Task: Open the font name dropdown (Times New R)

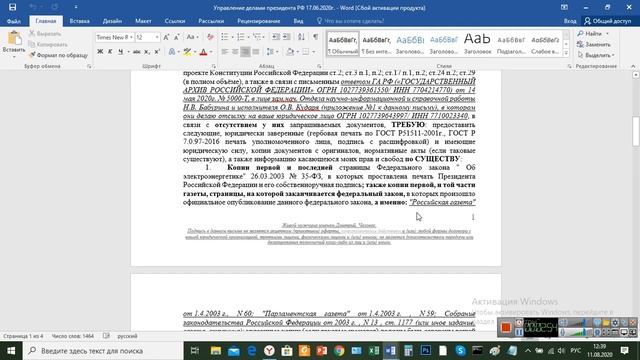Action: pos(131,38)
